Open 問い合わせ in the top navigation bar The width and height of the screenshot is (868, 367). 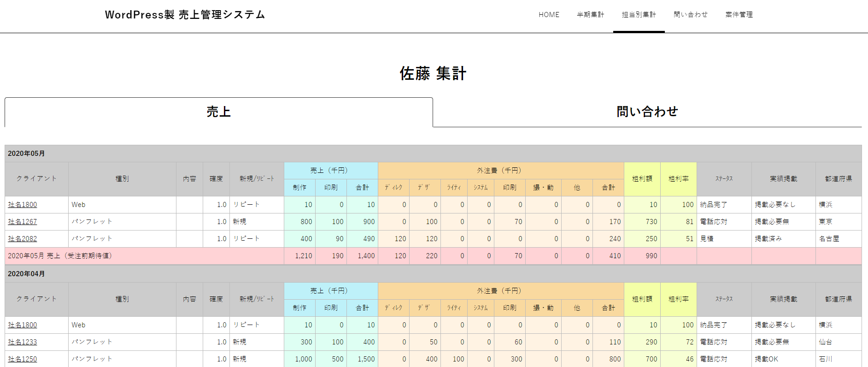(x=690, y=15)
